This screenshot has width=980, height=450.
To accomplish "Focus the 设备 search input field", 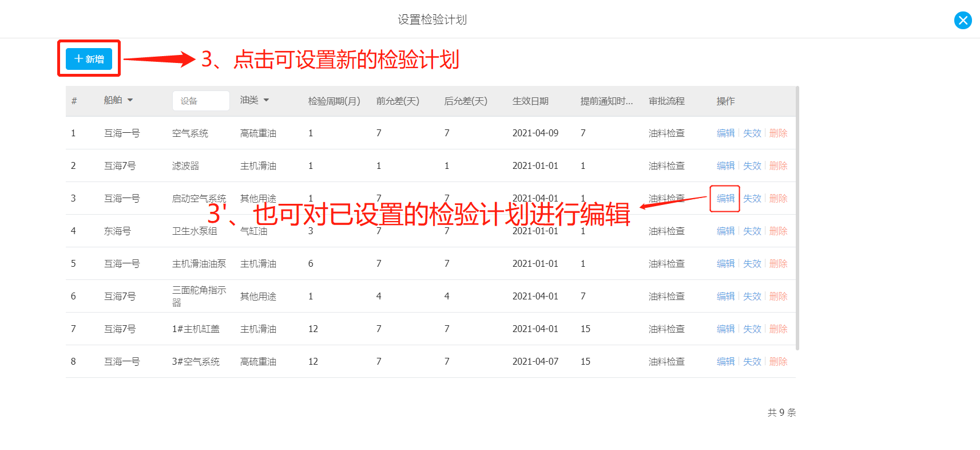I will [x=201, y=101].
